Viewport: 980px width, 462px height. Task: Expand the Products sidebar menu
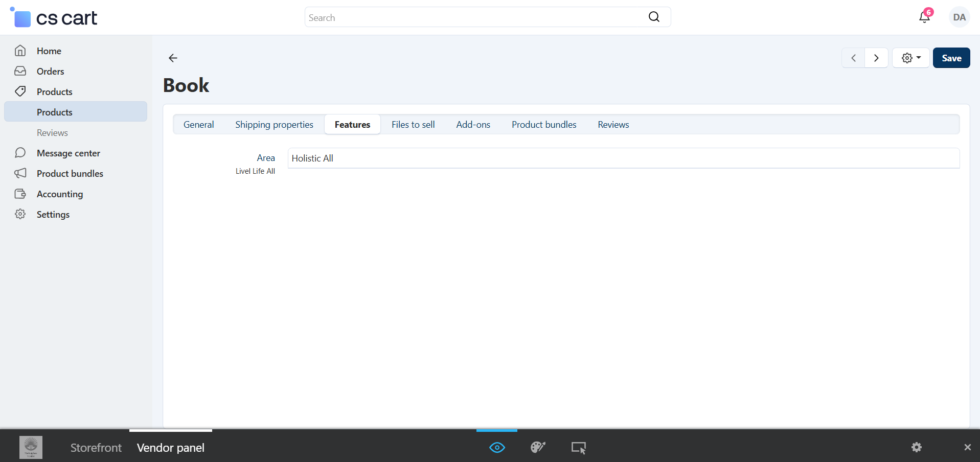[54, 92]
